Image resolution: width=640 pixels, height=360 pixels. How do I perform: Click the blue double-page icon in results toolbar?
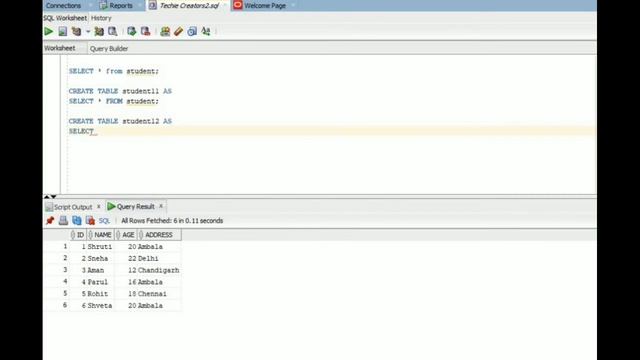coord(77,221)
